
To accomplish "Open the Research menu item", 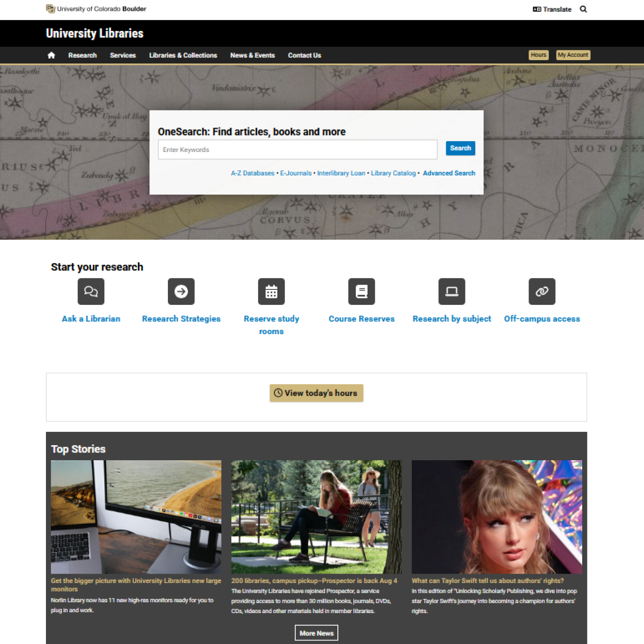I will 82,55.
